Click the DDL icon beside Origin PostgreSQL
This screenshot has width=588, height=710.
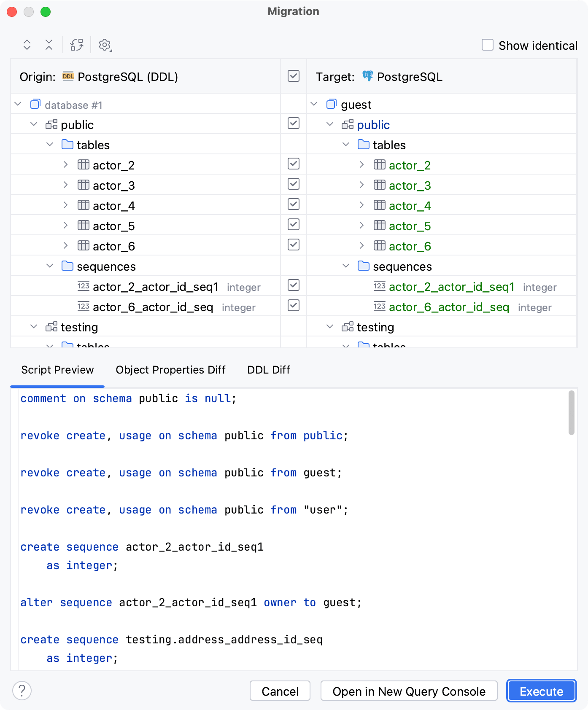[68, 76]
